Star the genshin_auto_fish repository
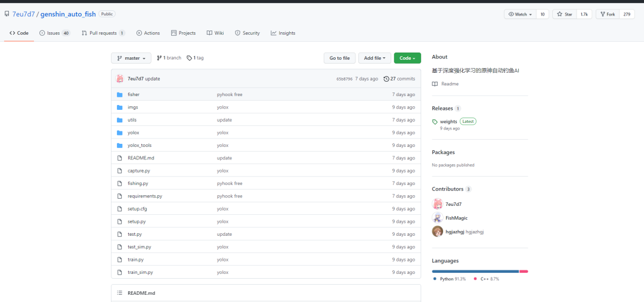Viewport: 644px width, 302px height. coord(564,14)
